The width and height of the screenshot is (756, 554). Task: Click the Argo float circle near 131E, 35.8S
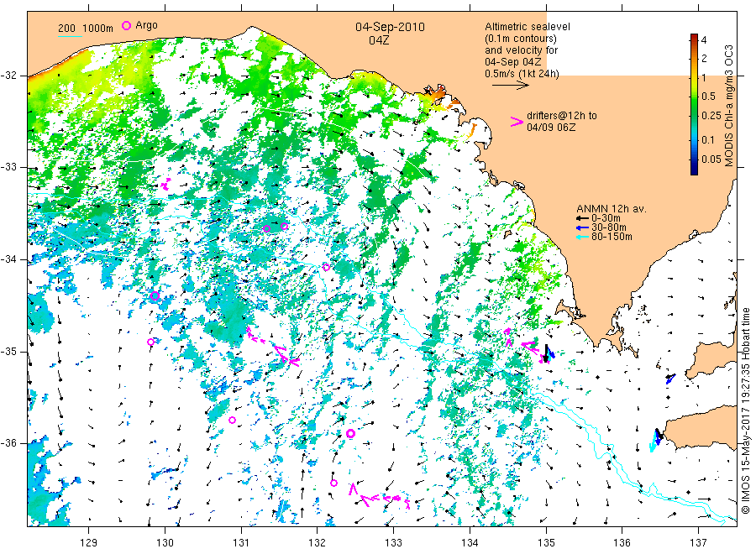pos(232,420)
